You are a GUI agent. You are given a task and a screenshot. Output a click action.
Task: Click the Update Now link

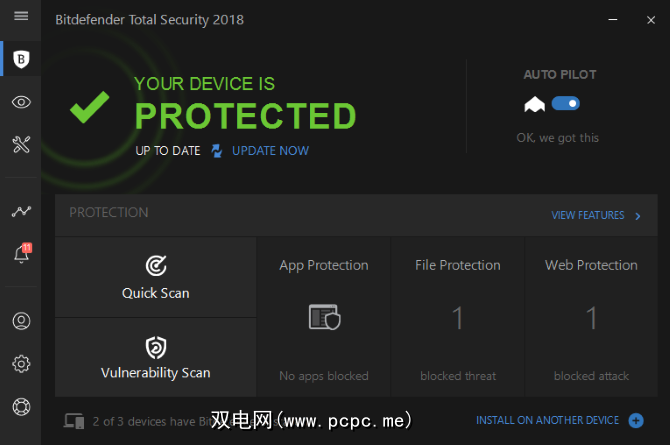270,151
